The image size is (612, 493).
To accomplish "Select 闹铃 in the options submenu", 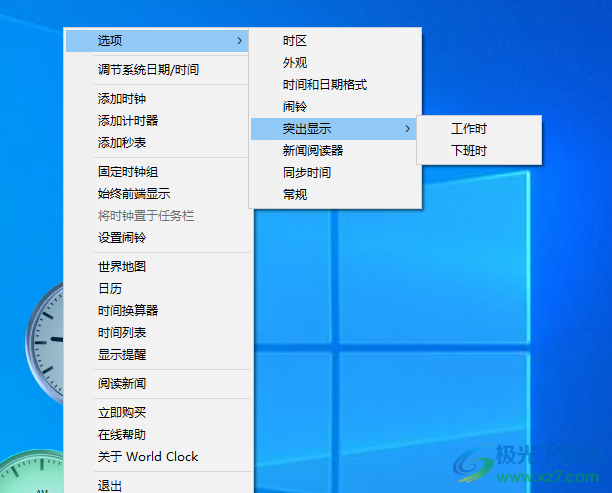I will click(335, 106).
